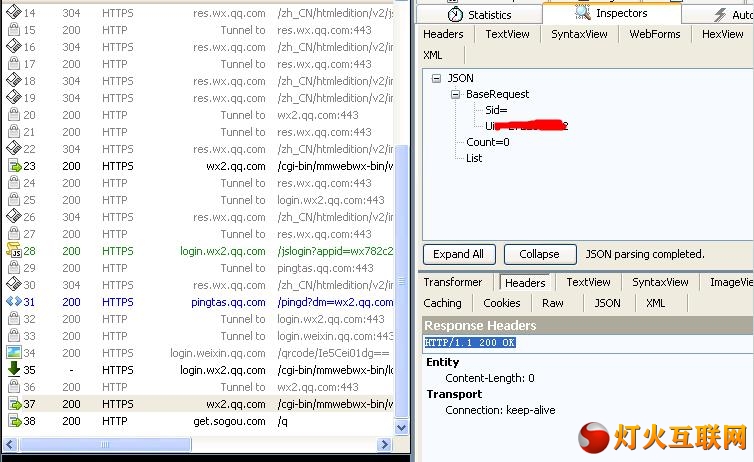The width and height of the screenshot is (754, 462).
Task: Switch to request TextView tab
Action: 507,34
